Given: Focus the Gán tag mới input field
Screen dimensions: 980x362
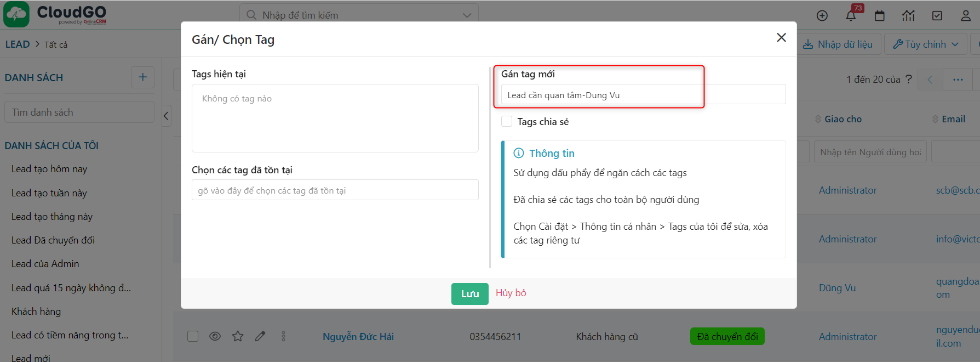Looking at the screenshot, I should pos(643,94).
